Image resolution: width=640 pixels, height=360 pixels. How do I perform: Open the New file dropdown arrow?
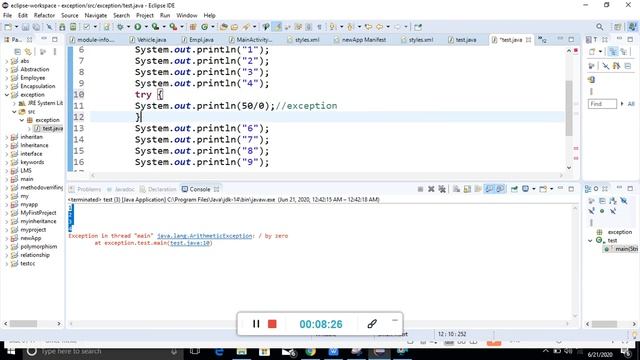click(16, 27)
